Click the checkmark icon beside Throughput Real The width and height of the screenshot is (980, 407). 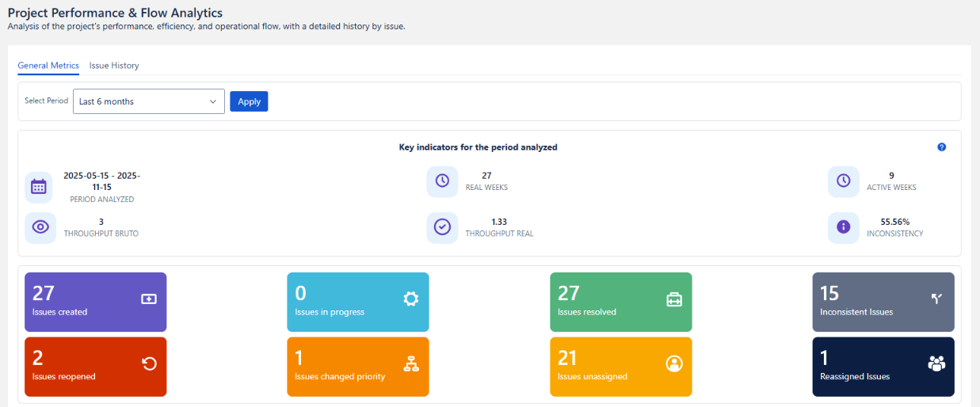(442, 227)
